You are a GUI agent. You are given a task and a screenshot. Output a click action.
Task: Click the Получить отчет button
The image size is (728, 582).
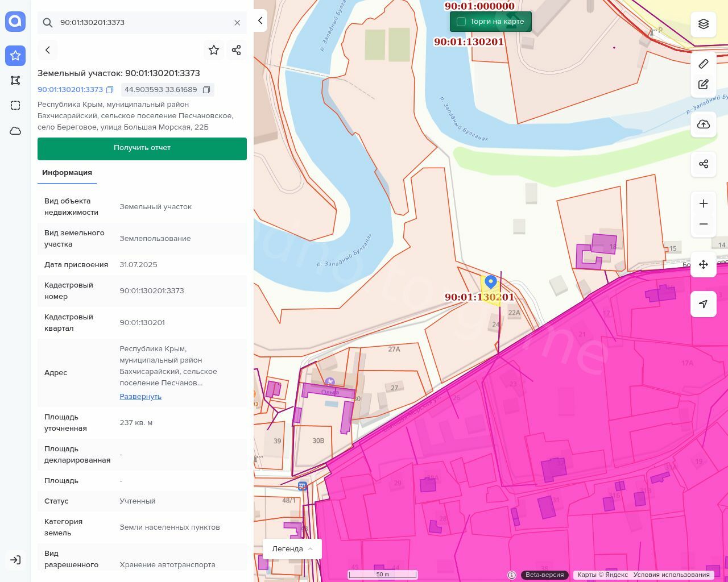click(x=142, y=148)
